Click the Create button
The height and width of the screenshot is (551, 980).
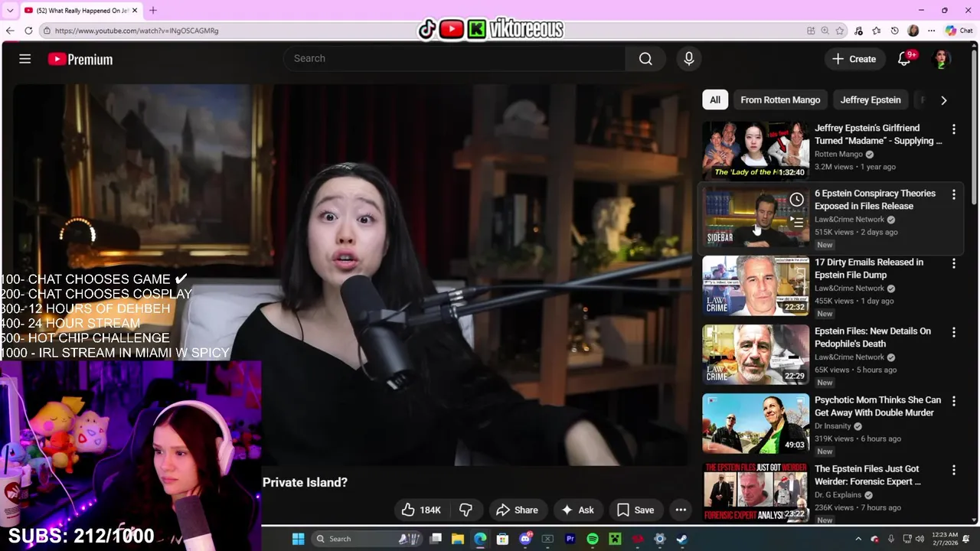point(854,59)
